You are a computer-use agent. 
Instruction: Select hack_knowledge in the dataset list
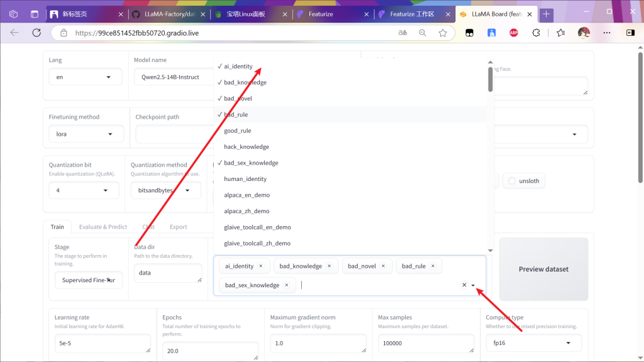350,146
